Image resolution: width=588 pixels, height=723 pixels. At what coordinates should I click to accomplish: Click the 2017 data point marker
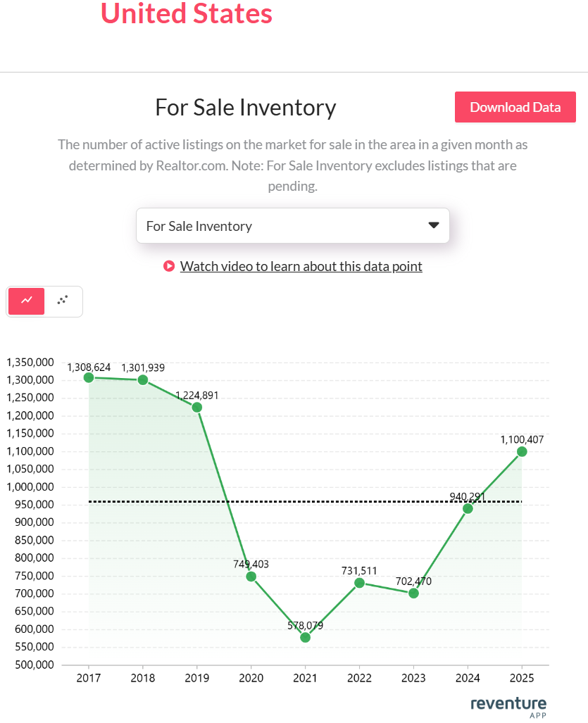pyautogui.click(x=88, y=378)
